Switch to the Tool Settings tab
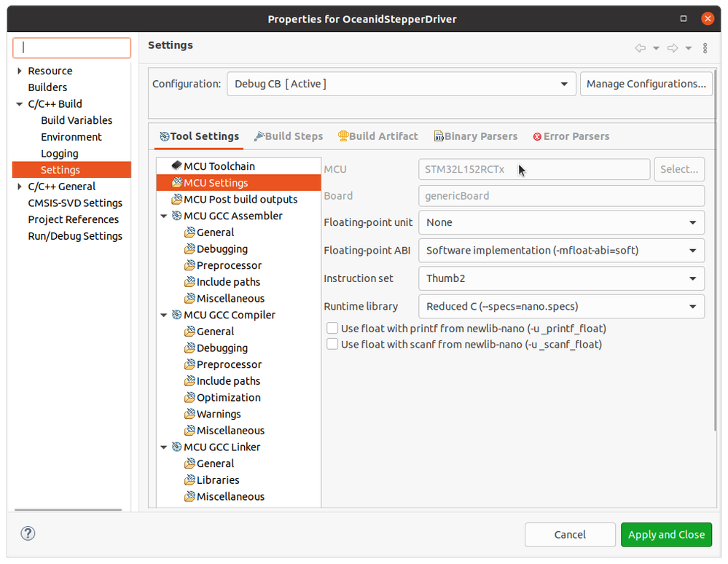 199,136
